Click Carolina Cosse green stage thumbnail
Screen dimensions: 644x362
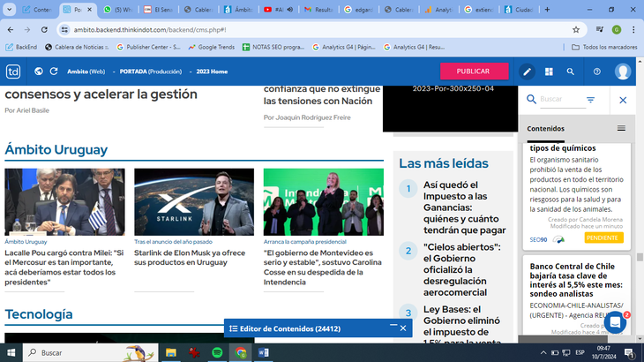(x=324, y=202)
